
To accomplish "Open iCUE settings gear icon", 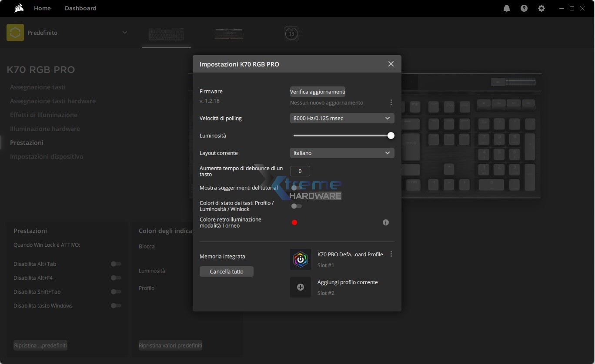I will (x=542, y=8).
